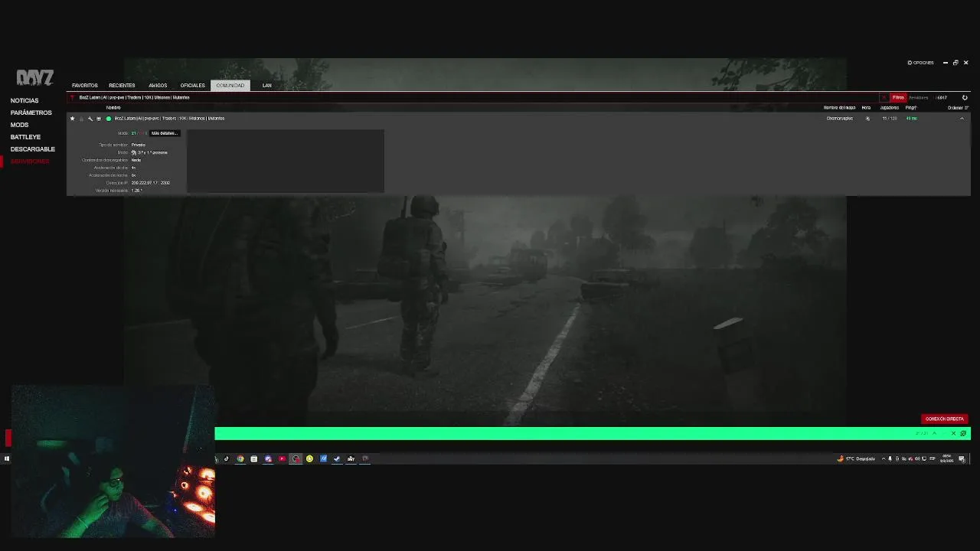Viewport: 980px width, 551px height.
Task: Click the Chernarusplus map name
Action: point(839,119)
